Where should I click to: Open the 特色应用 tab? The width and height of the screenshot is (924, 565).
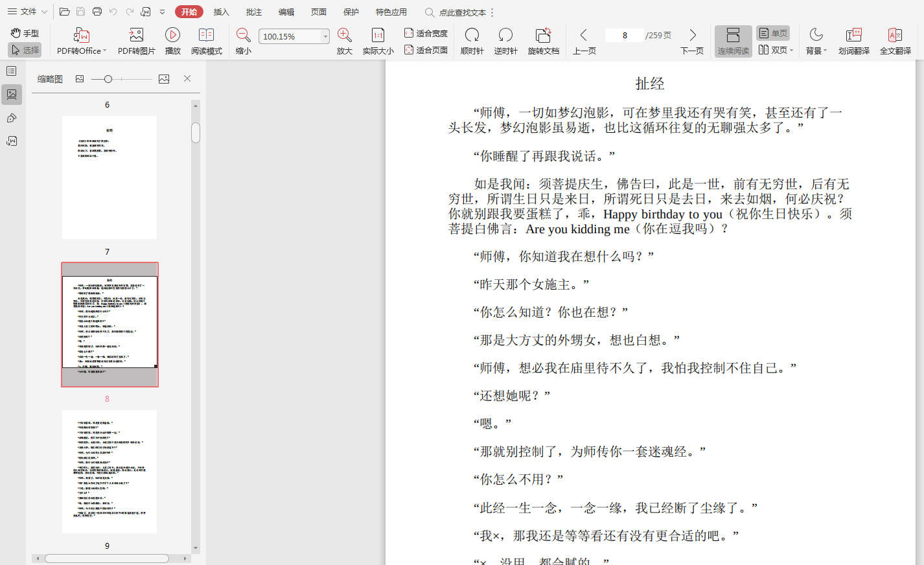391,12
